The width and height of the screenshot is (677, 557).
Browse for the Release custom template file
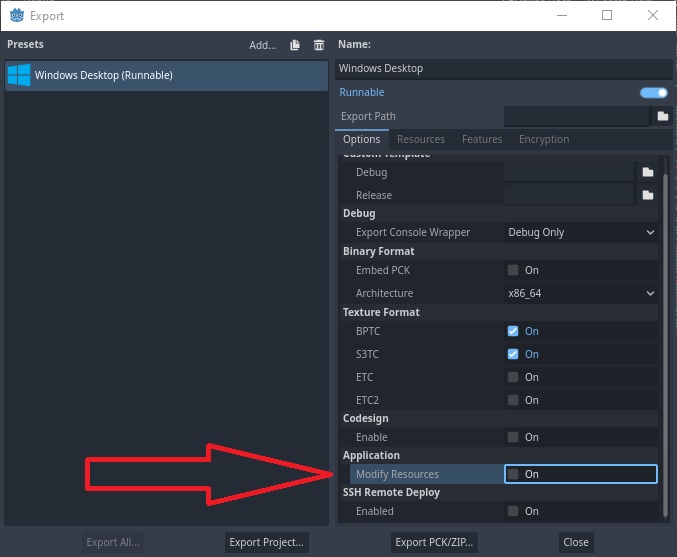point(648,195)
